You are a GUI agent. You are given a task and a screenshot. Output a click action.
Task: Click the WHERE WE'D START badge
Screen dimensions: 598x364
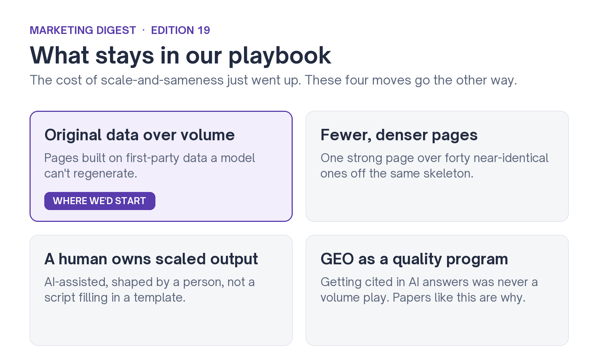[100, 201]
